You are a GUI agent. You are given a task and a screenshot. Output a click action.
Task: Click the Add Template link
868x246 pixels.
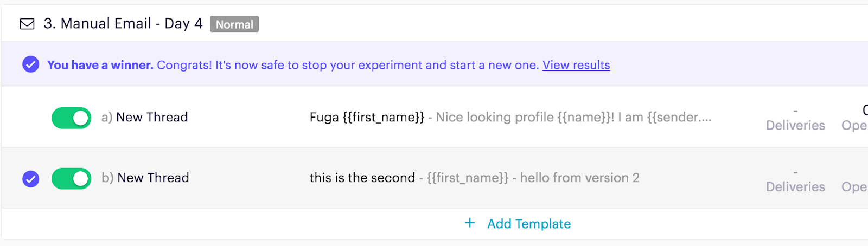[x=529, y=224]
